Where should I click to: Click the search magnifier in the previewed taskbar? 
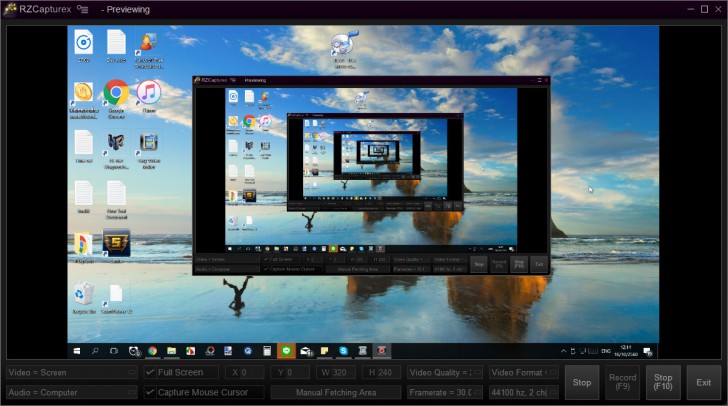95,351
